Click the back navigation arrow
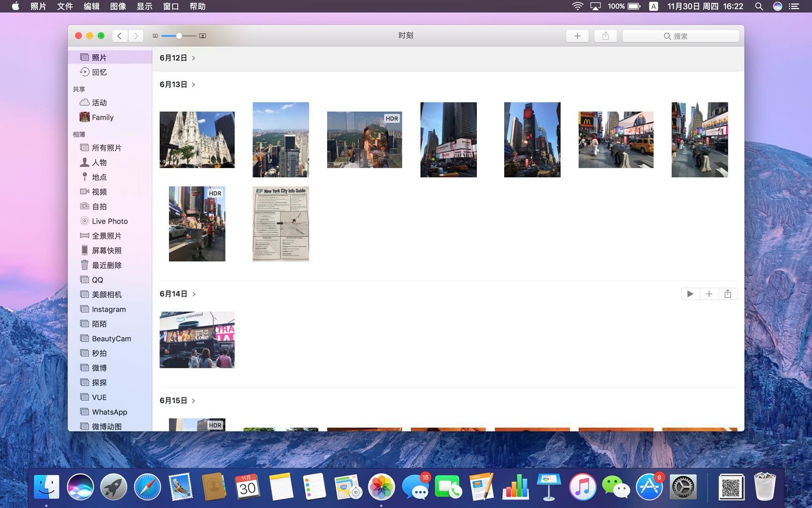The image size is (812, 508). tap(120, 36)
